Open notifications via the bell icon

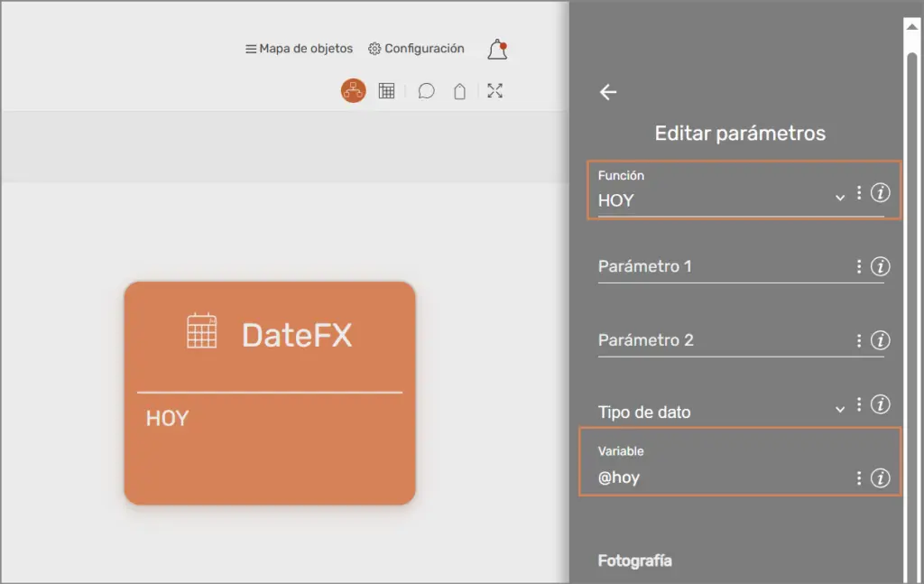coord(497,50)
